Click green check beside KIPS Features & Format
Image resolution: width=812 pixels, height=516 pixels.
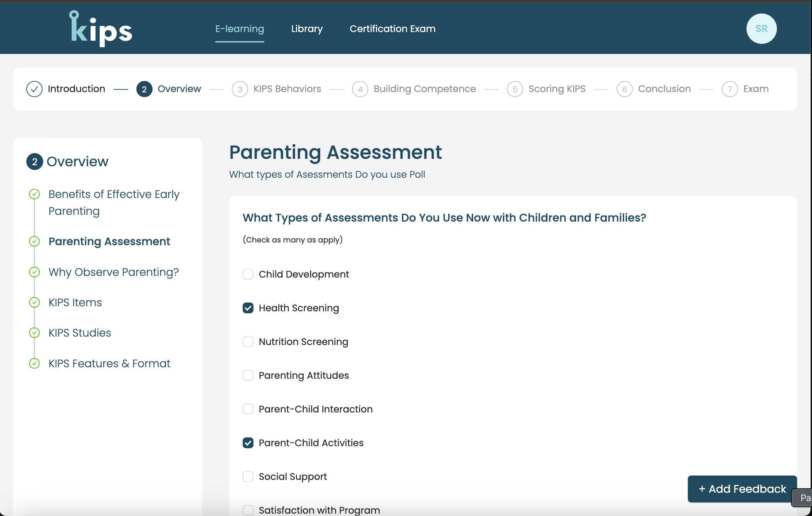[x=34, y=363]
